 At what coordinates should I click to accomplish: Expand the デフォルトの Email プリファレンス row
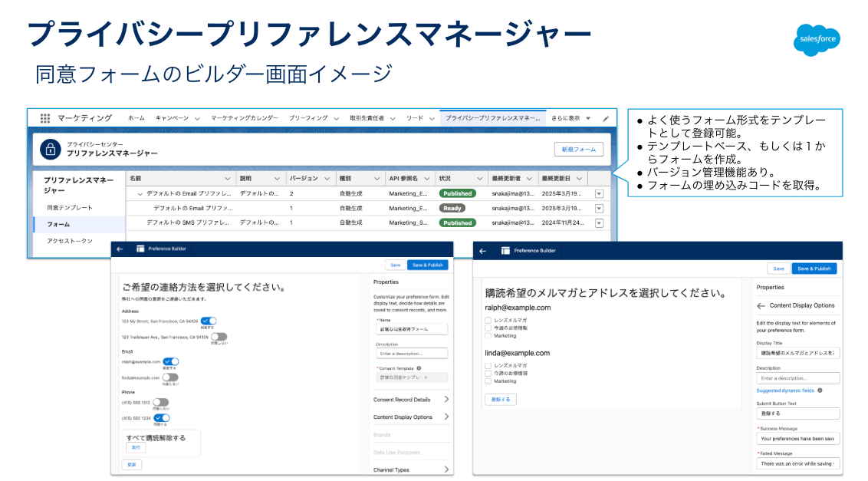point(140,194)
